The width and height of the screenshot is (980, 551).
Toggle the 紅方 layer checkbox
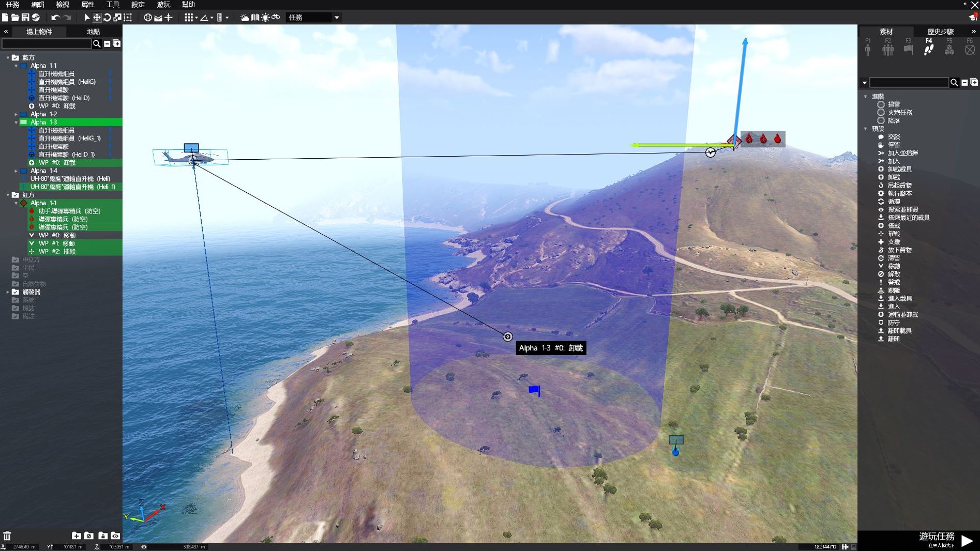click(x=16, y=195)
